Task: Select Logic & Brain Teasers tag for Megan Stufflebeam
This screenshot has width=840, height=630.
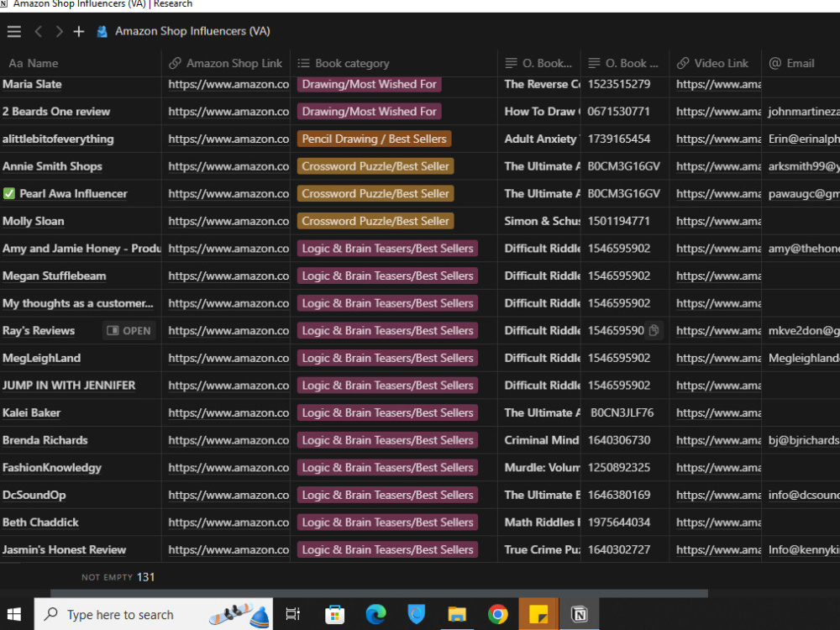Action: coord(387,276)
